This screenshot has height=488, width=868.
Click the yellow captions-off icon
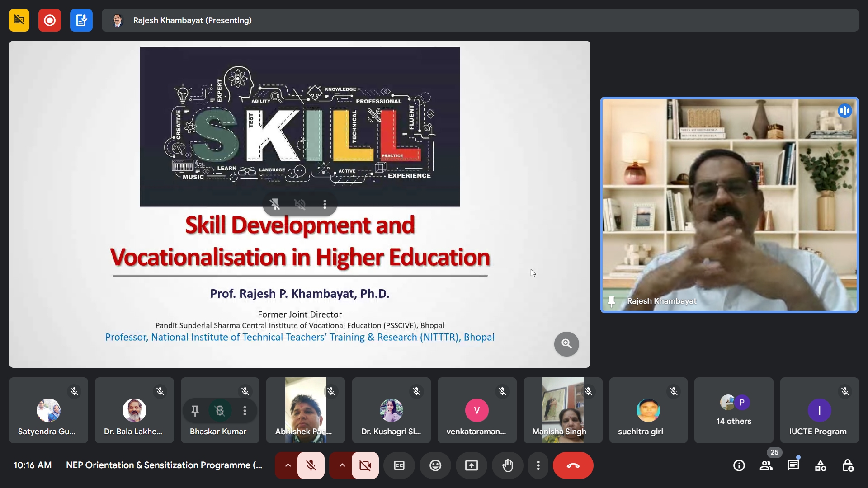19,20
